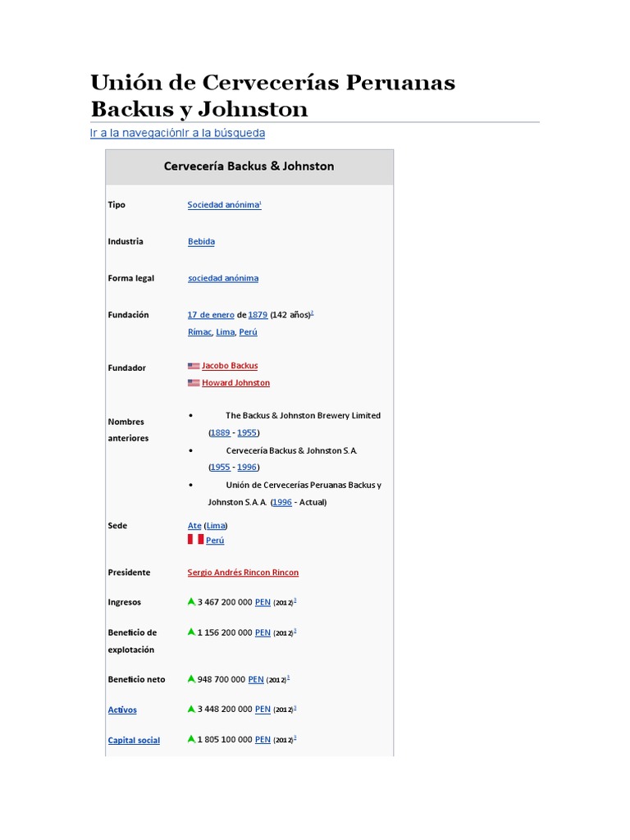Select the value 3 467 200 000
The width and height of the screenshot is (630, 840).
pyautogui.click(x=225, y=603)
